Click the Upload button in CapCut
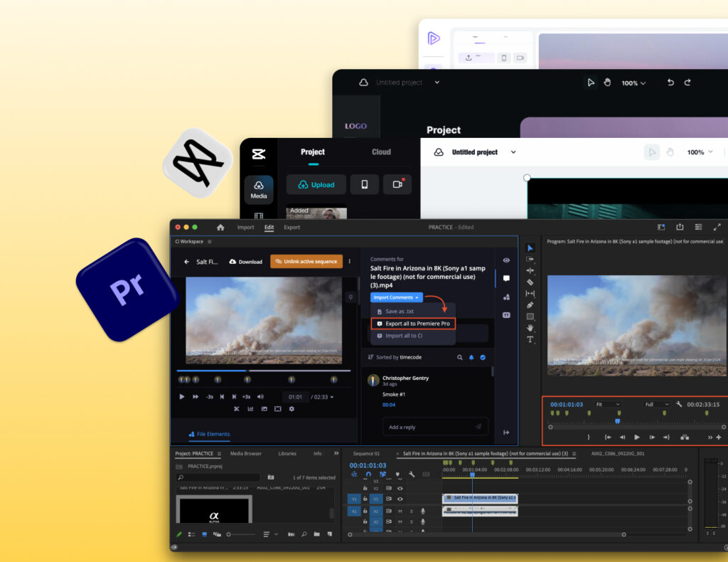 coord(316,184)
